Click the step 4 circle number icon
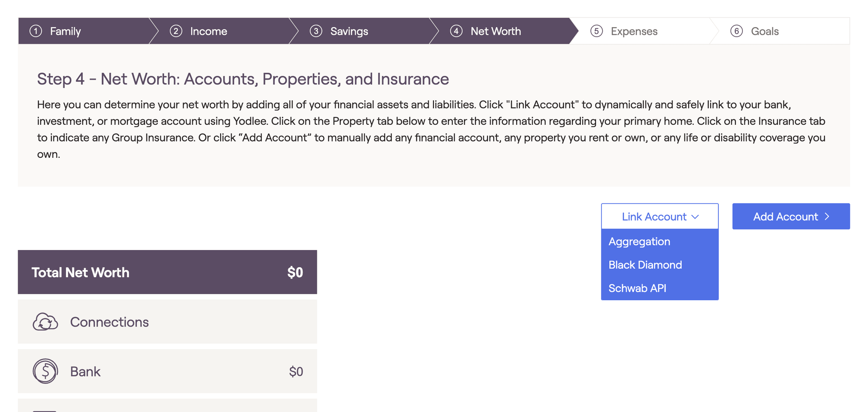 pos(456,31)
